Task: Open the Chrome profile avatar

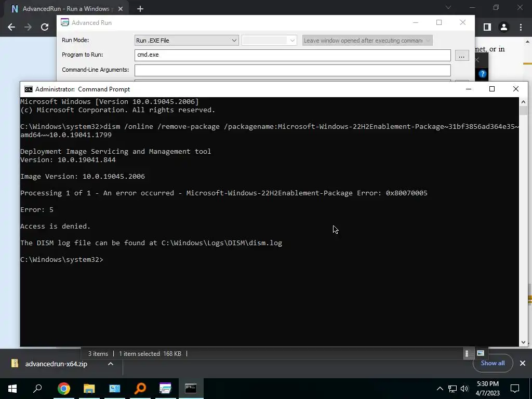Action: click(x=504, y=27)
